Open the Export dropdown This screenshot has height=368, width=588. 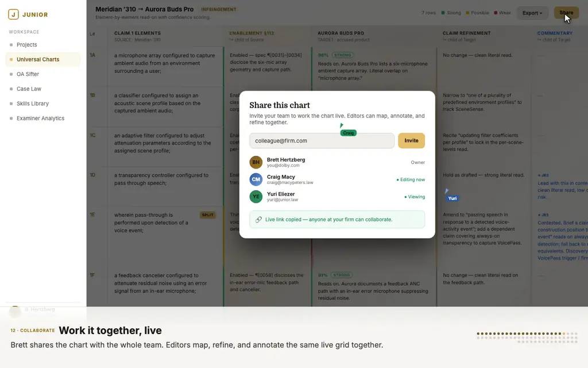pyautogui.click(x=532, y=13)
